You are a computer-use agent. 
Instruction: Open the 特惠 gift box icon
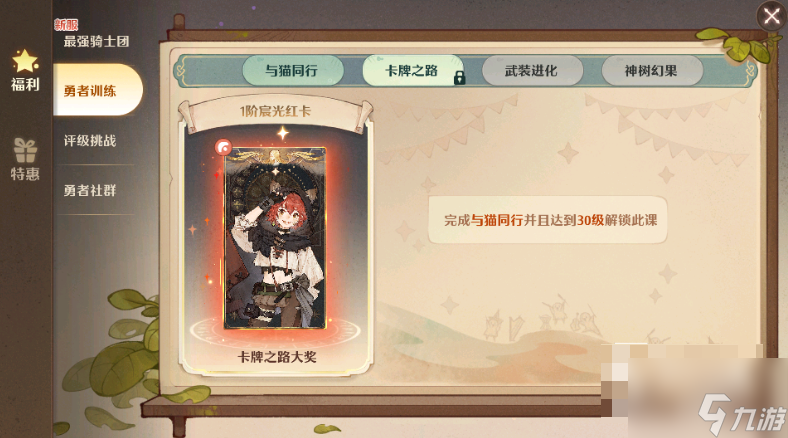pyautogui.click(x=25, y=151)
